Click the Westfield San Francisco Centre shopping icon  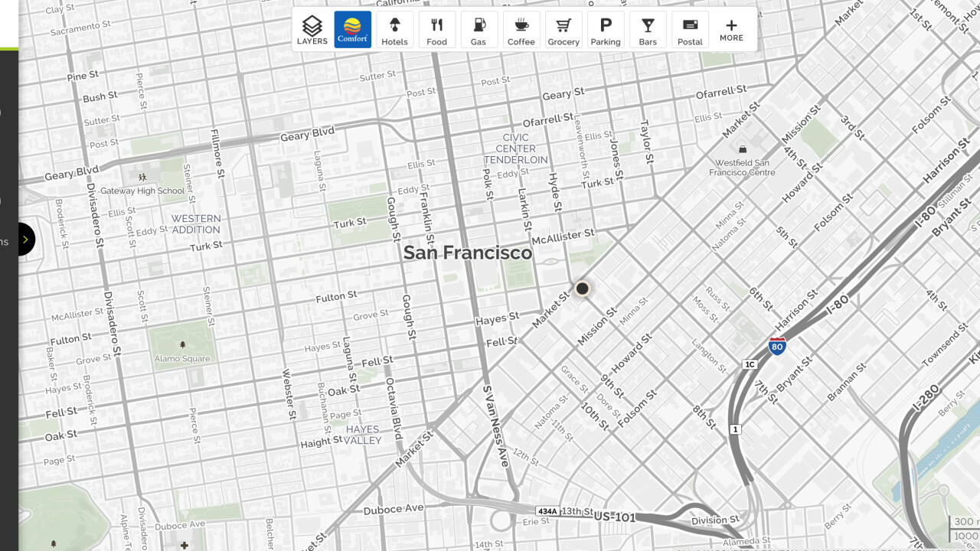(741, 148)
